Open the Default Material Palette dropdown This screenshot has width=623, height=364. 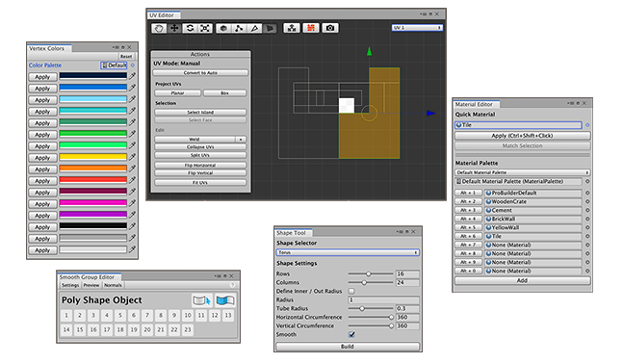522,172
